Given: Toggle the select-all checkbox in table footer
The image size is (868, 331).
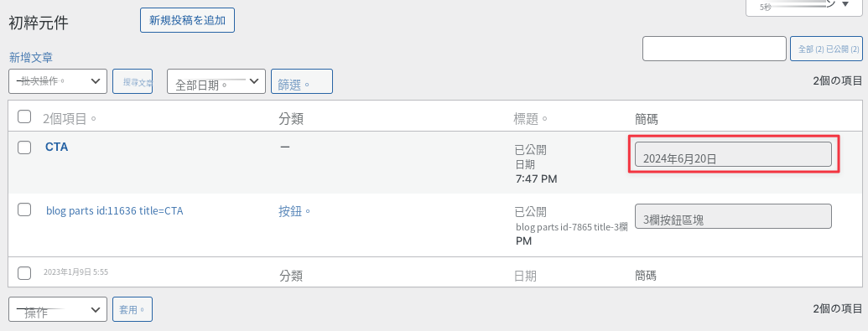Looking at the screenshot, I should point(24,273).
